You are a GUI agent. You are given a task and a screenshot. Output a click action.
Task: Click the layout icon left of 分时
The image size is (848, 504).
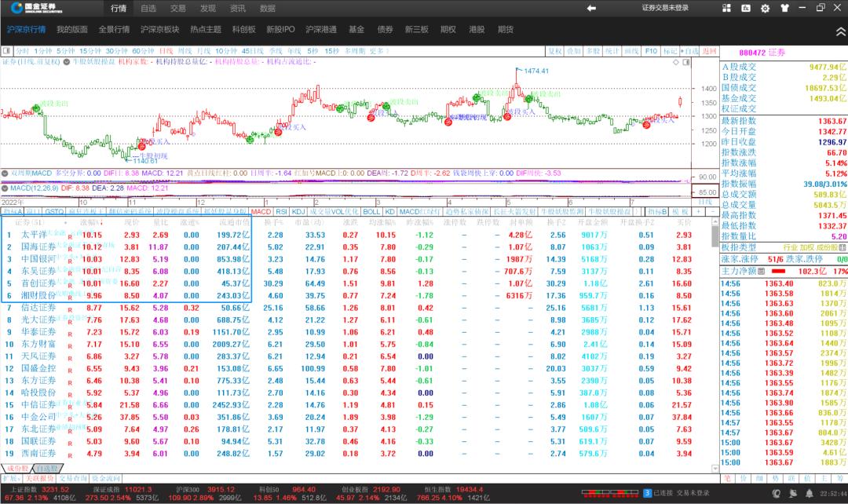[8, 51]
